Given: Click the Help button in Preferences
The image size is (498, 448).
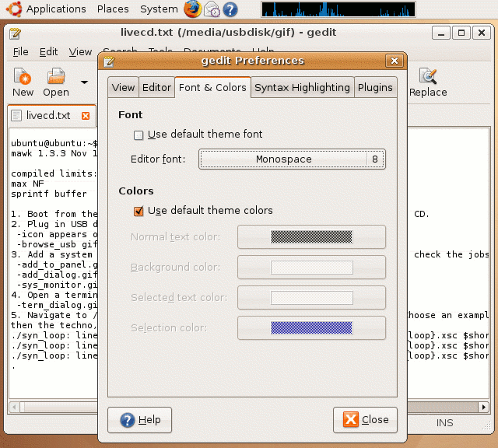Looking at the screenshot, I should point(140,420).
